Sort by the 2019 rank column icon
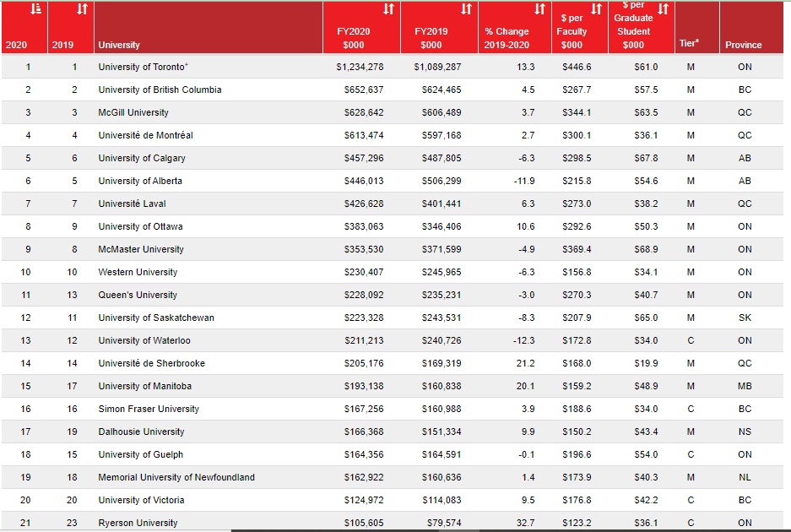The width and height of the screenshot is (791, 532). [82, 8]
